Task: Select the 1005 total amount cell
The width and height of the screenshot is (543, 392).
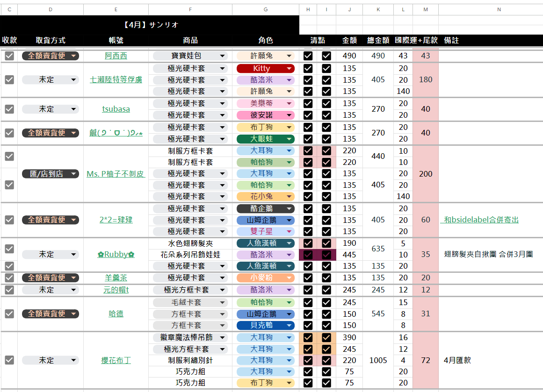Action: tap(378, 360)
